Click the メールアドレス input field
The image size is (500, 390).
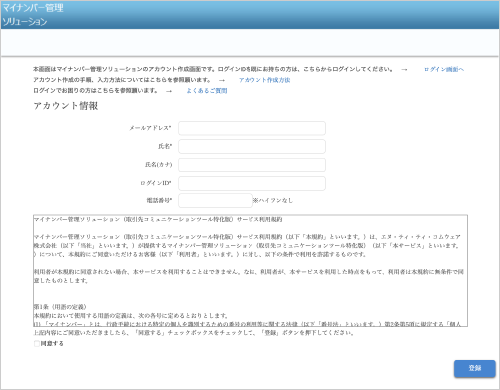252,128
